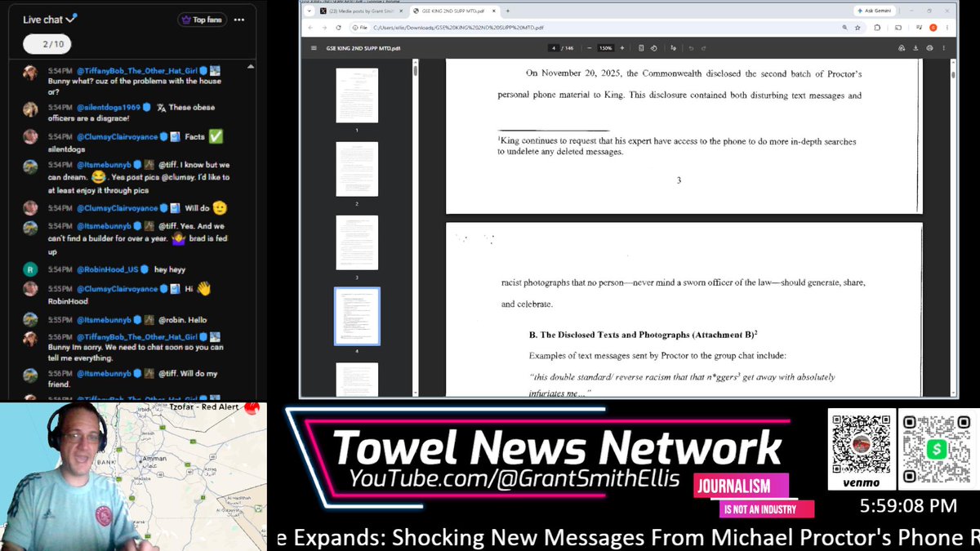The height and width of the screenshot is (551, 980).
Task: Select page 2 thumbnail in sidebar
Action: (357, 169)
